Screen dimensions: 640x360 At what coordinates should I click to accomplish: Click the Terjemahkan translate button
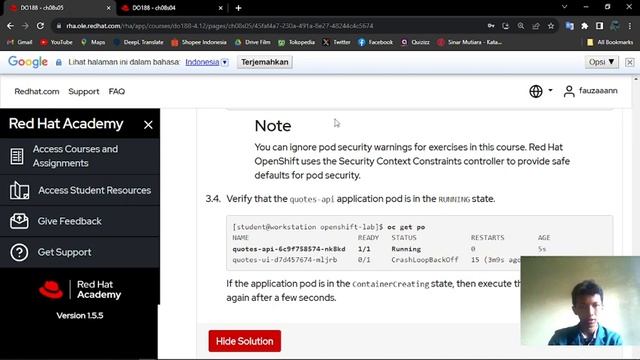coord(264,62)
